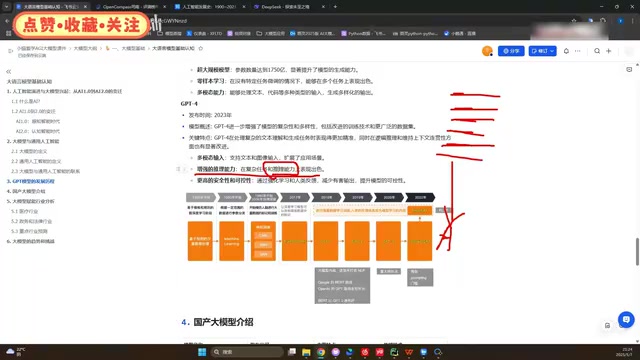Jump to outline item 5.2 政务和法律行业
The image size is (640, 360).
click(x=31, y=221)
